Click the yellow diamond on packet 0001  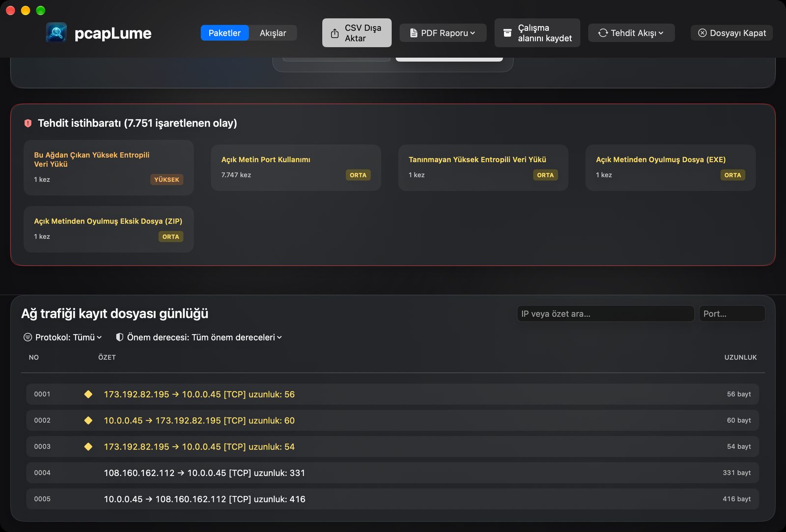click(88, 394)
